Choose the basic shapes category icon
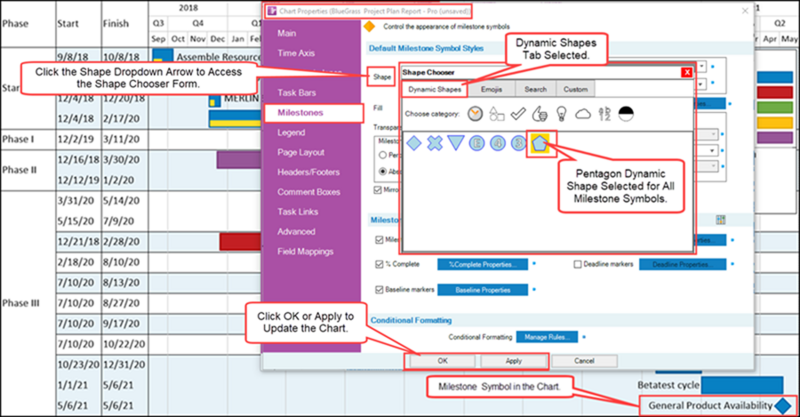 (496, 114)
